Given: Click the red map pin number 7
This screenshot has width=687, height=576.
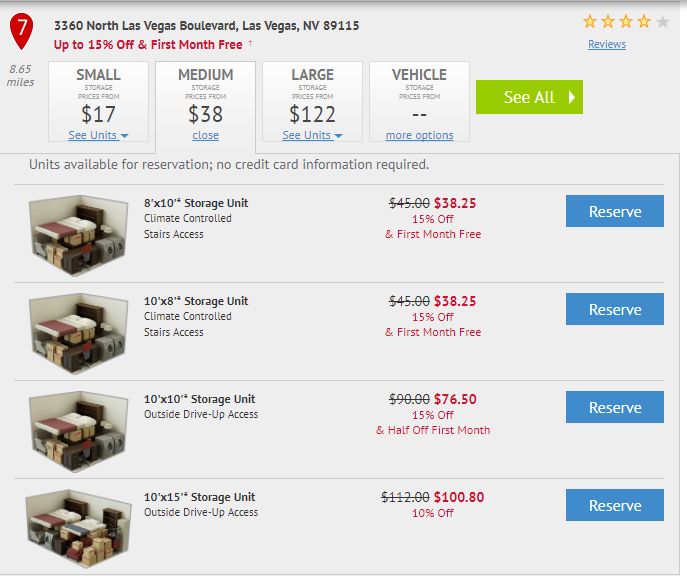Looking at the screenshot, I should 19,30.
